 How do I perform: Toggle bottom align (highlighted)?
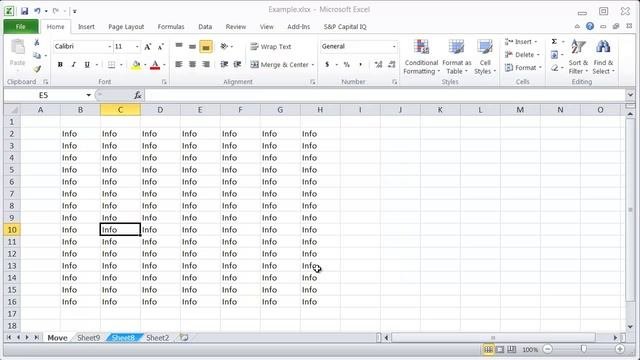[x=206, y=47]
